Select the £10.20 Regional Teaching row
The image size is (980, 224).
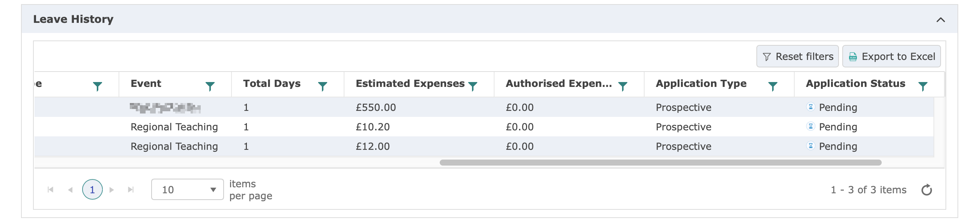coord(373,127)
